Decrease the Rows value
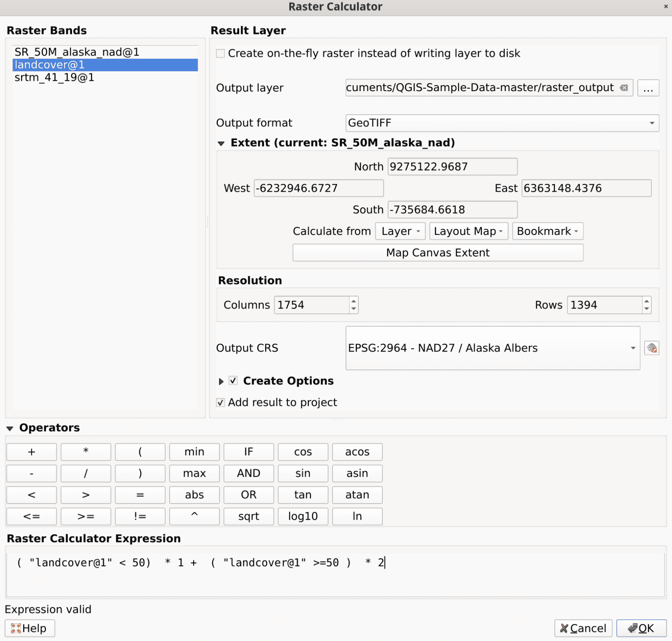Screen dimensions: 672x641 click(647, 309)
